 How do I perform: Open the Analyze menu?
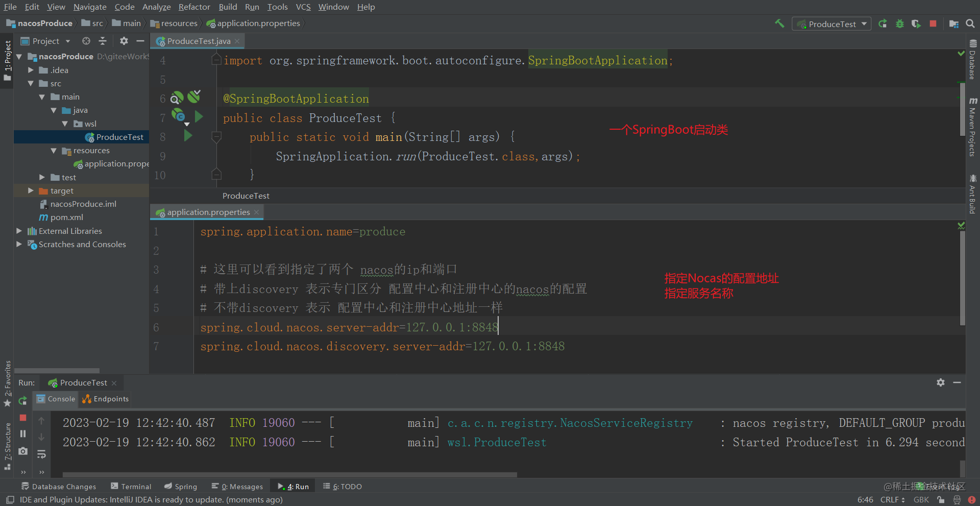(156, 7)
